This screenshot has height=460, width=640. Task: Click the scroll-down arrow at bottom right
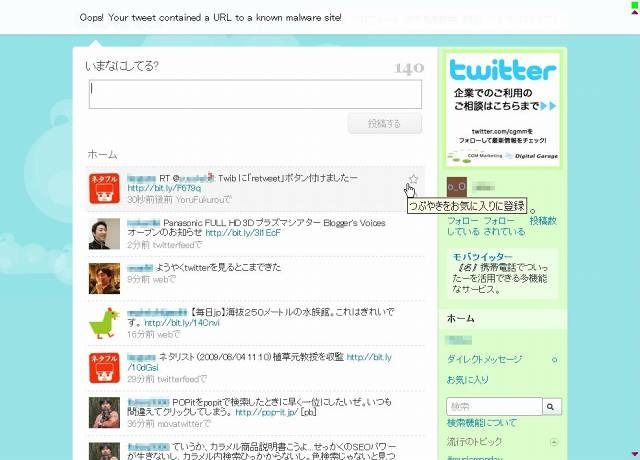(x=635, y=453)
